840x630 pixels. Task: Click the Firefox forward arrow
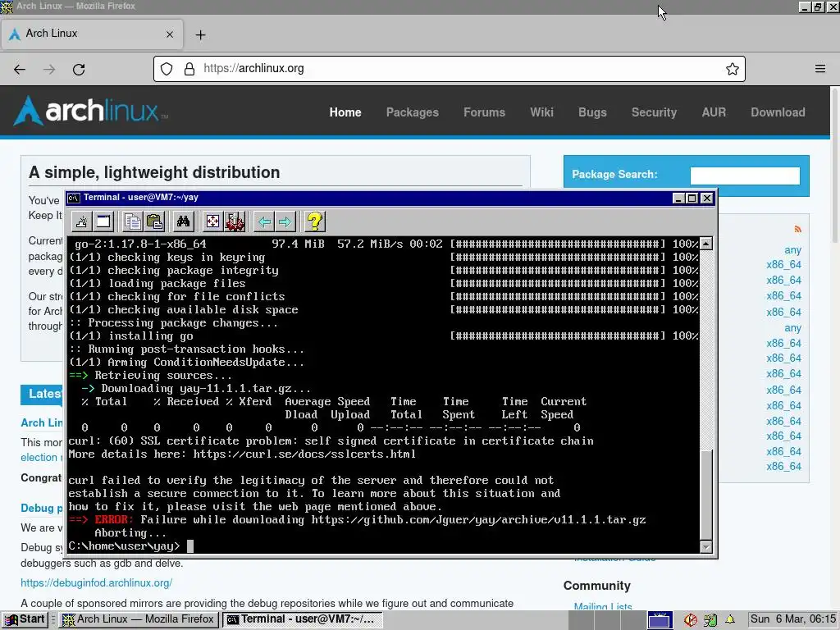(49, 69)
